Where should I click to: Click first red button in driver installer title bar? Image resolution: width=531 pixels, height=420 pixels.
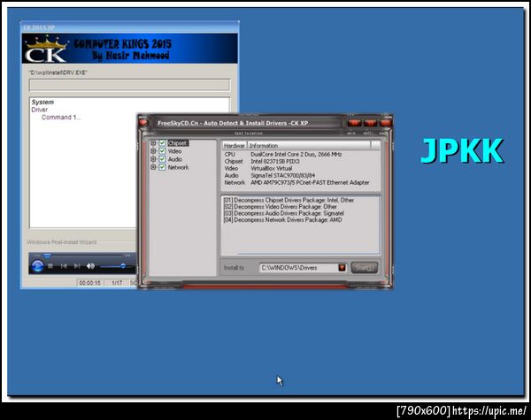tap(355, 123)
